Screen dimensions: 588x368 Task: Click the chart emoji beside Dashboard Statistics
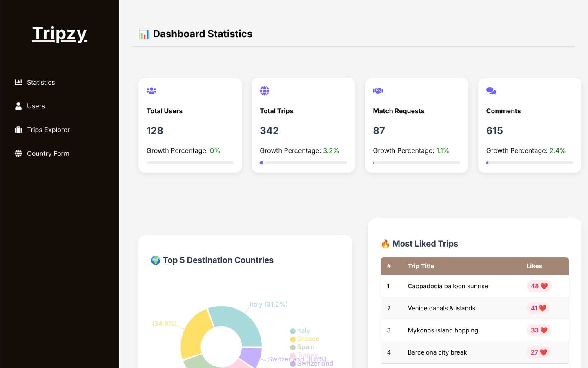tap(144, 34)
